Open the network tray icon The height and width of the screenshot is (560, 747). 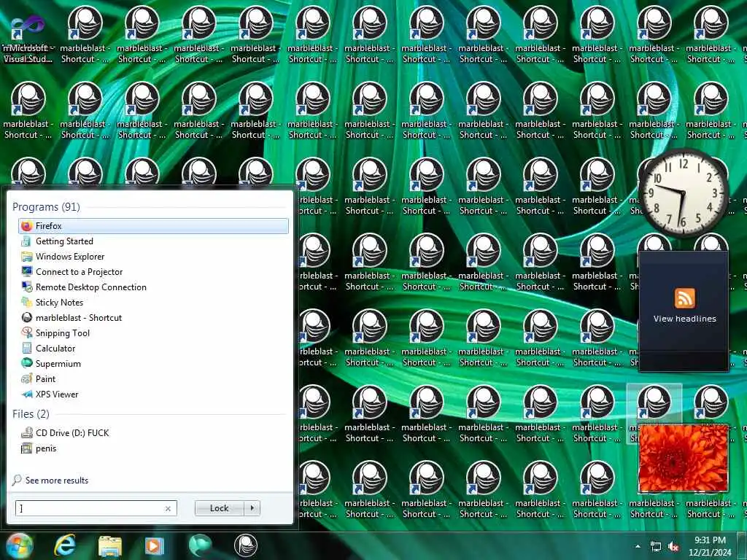tap(656, 547)
